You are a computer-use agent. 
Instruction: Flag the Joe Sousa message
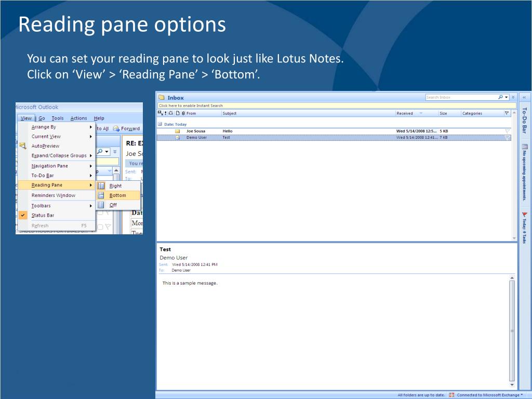click(507, 131)
